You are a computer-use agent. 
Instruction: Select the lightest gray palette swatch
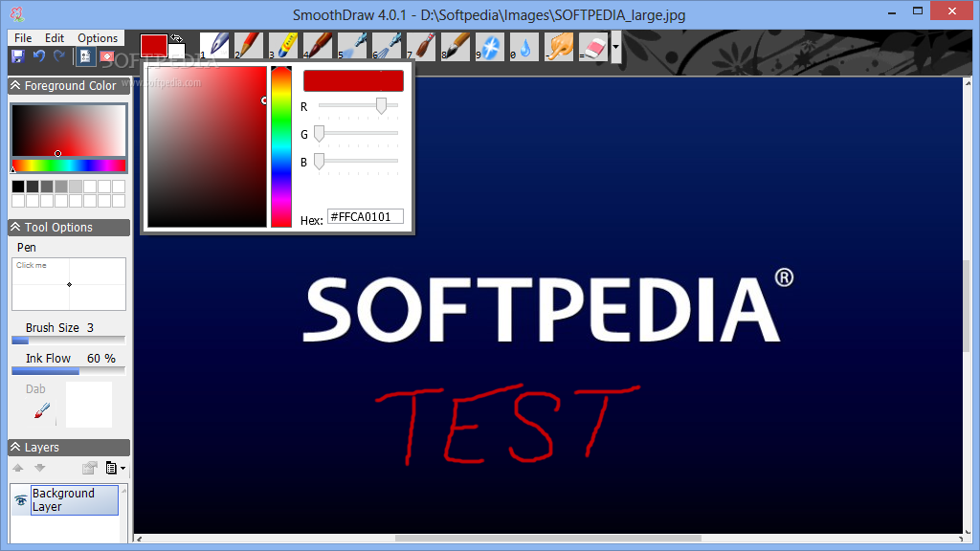pos(76,187)
